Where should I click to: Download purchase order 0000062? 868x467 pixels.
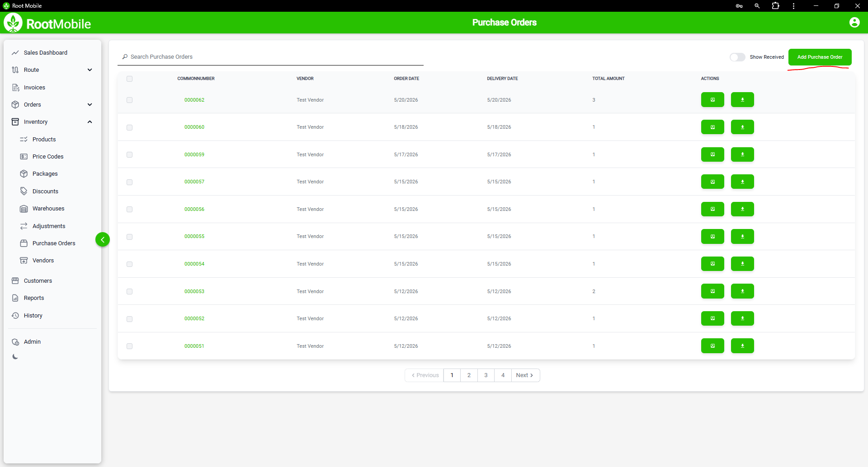point(742,100)
